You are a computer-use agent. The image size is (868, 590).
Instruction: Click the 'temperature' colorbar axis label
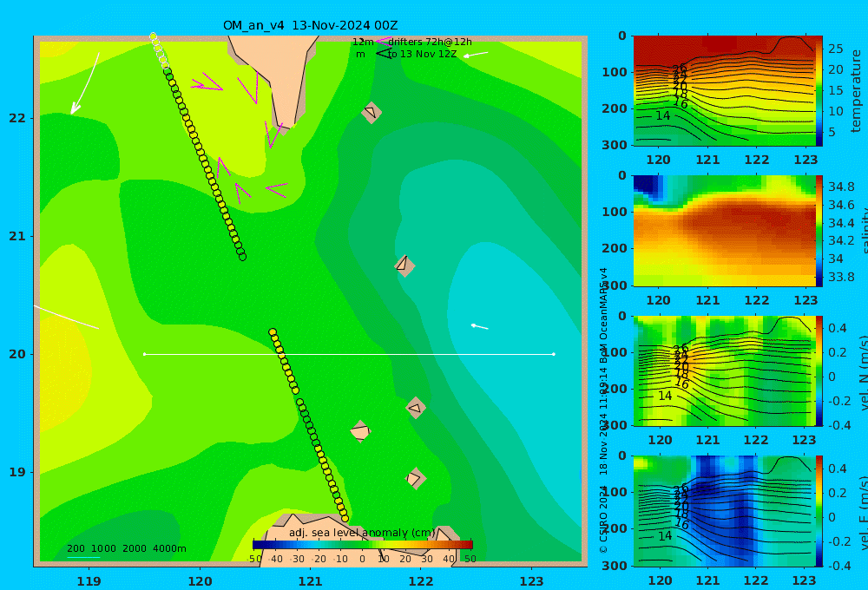(856, 91)
